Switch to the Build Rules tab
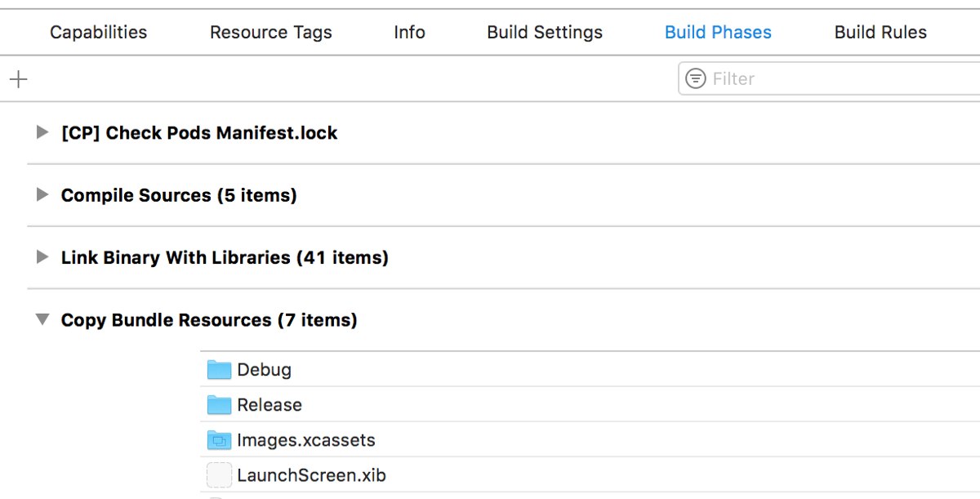Image resolution: width=980 pixels, height=499 pixels. (x=880, y=33)
